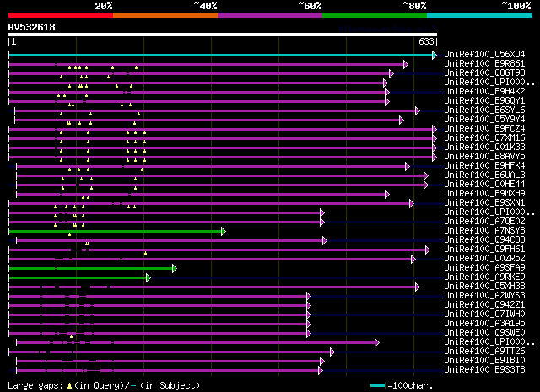Click the ~100% scale label
540x392 pixels.
(x=516, y=6)
